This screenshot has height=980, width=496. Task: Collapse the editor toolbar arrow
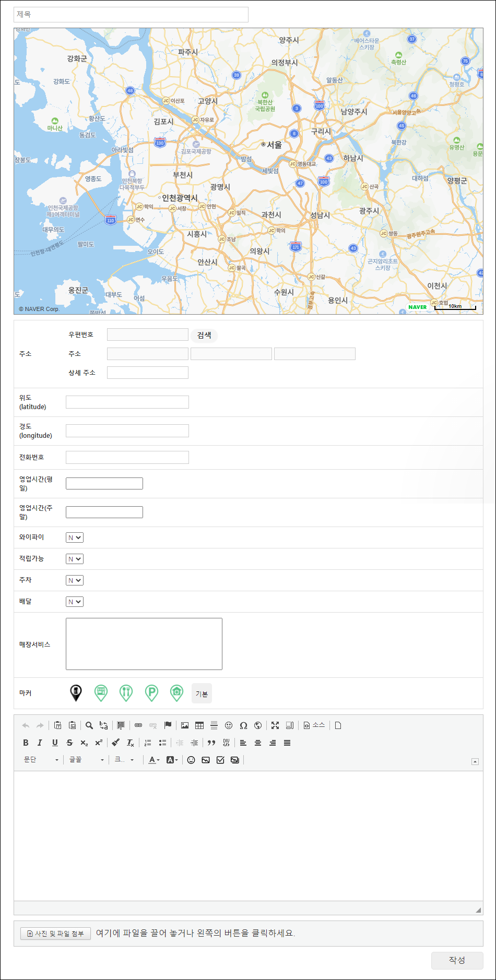tap(475, 761)
